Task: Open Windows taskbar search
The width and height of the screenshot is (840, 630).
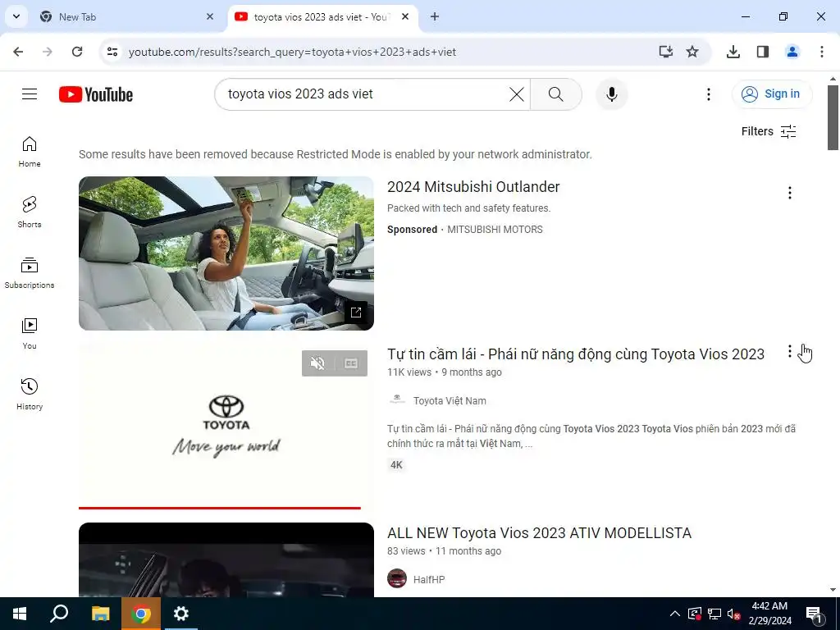Action: 59,614
